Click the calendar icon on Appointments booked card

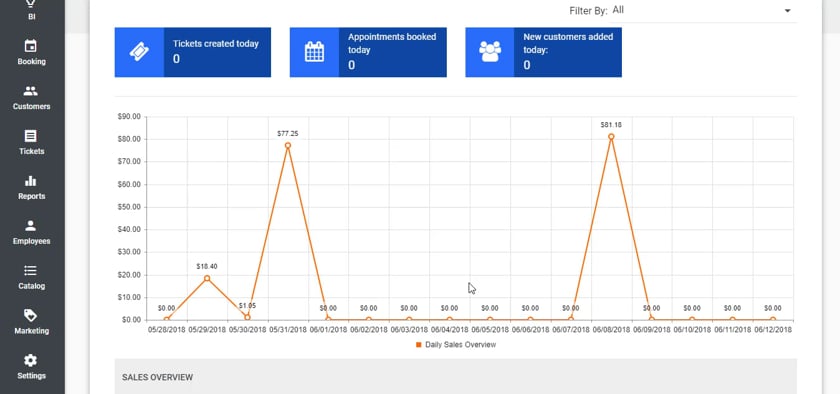[x=314, y=52]
